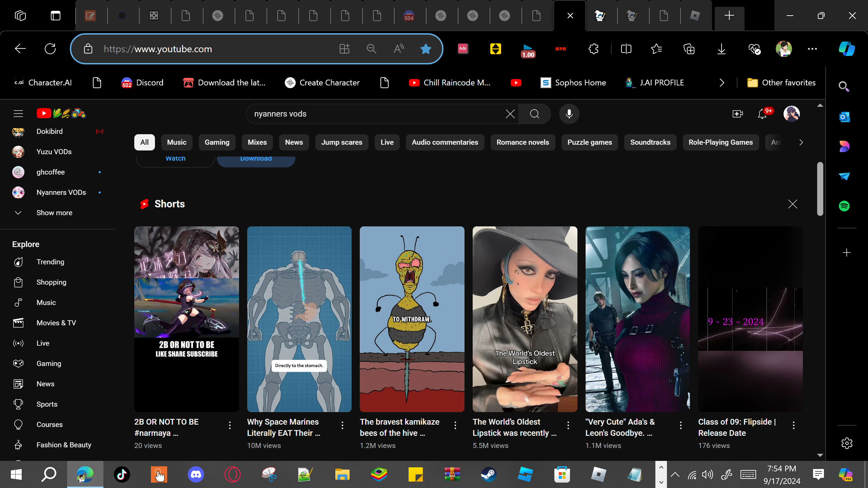Open Gaming in Explore menu
The image size is (868, 488).
(x=49, y=364)
